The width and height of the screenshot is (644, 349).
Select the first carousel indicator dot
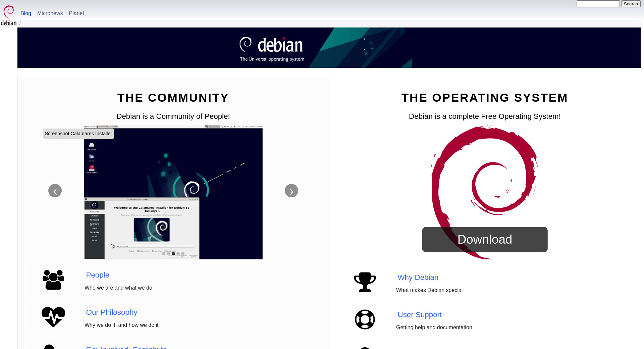pos(164,254)
